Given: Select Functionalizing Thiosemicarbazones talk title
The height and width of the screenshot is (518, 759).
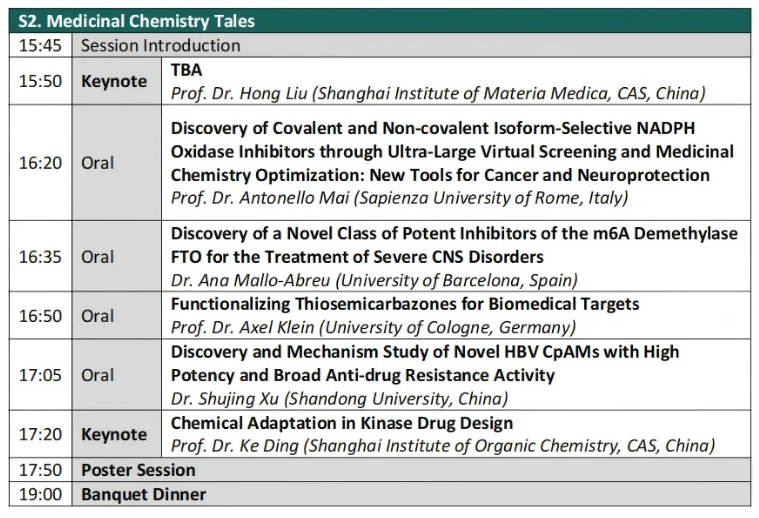Looking at the screenshot, I should (x=405, y=304).
